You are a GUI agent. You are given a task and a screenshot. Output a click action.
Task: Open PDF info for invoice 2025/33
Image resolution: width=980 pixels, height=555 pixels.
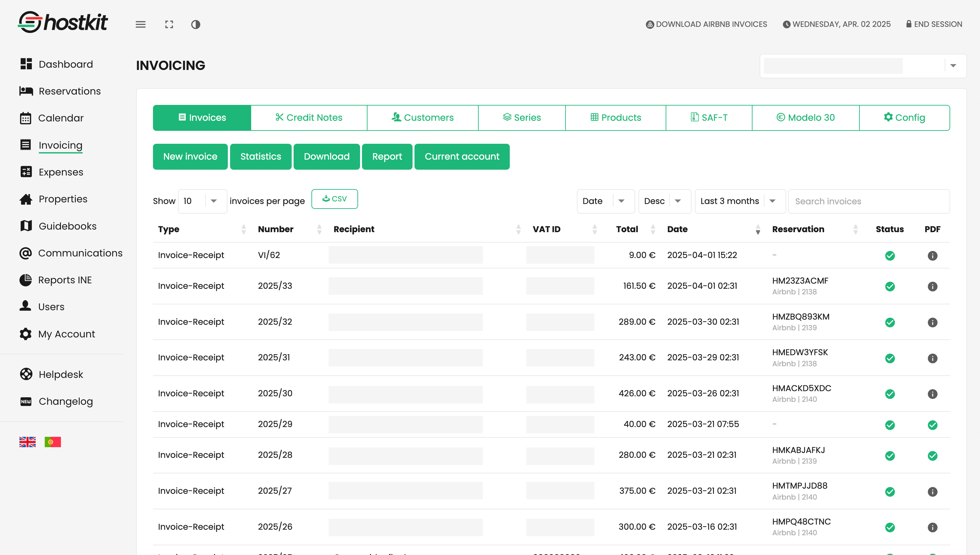(932, 287)
